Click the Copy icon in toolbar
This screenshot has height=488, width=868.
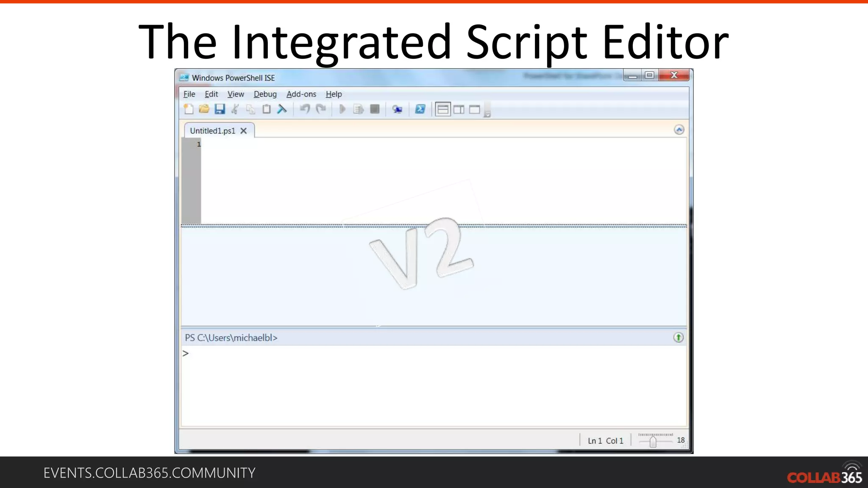point(250,109)
